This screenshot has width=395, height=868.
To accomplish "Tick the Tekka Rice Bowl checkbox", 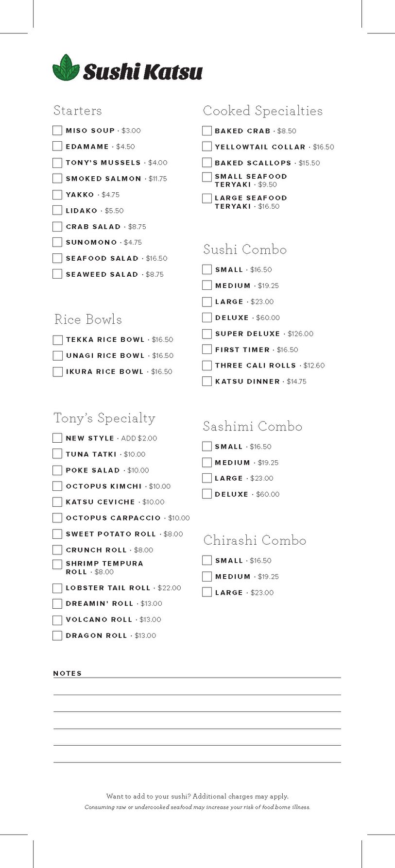I will (x=58, y=340).
